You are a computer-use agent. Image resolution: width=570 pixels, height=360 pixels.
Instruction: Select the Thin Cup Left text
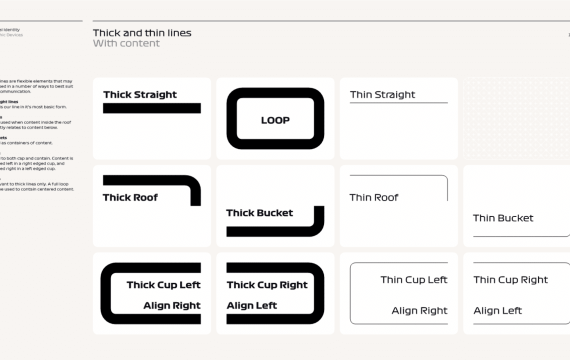(x=414, y=280)
